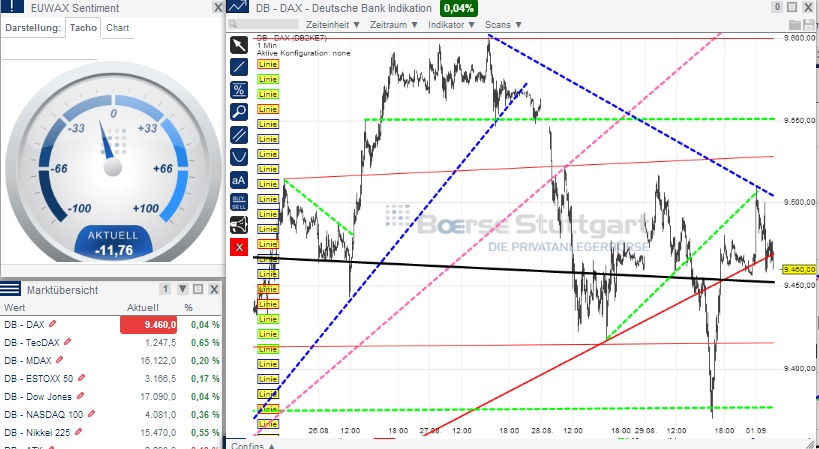Click the 1.247,5 TecDAX value

click(160, 342)
